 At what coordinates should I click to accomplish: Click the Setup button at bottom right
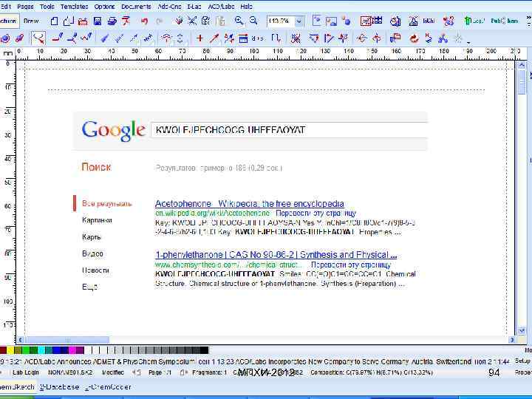(522, 361)
